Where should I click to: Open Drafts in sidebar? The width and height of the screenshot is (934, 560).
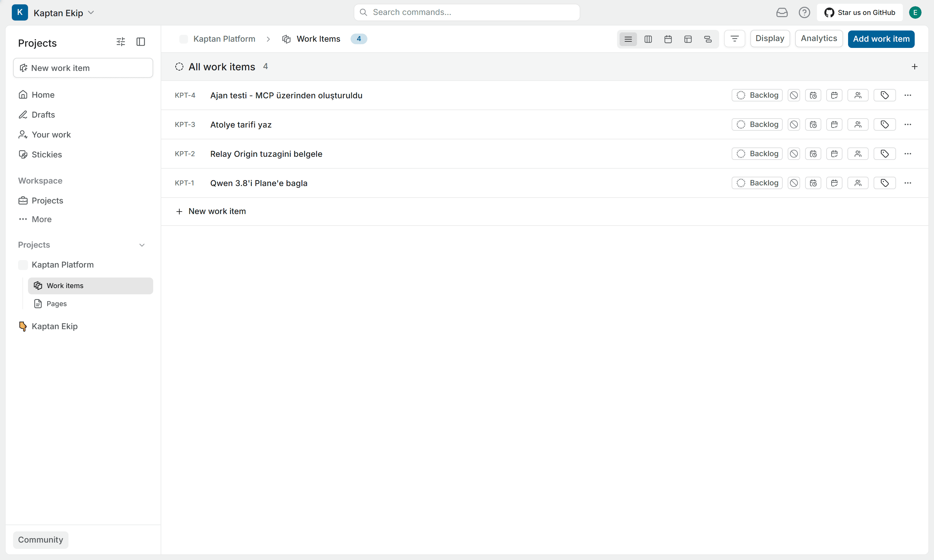tap(83, 115)
